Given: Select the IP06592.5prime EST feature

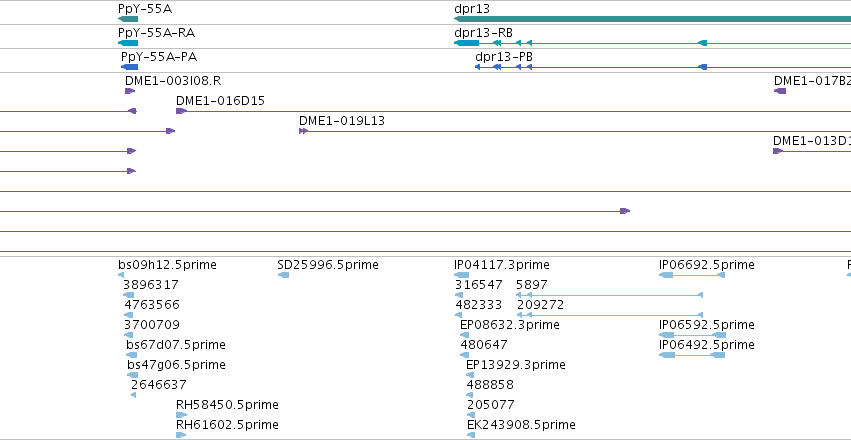Looking at the screenshot, I should (693, 335).
